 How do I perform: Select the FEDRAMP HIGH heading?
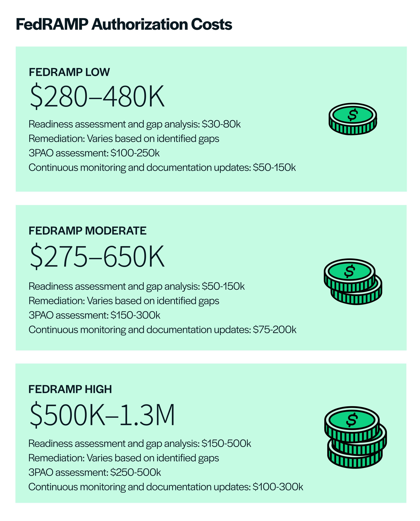pyautogui.click(x=70, y=389)
